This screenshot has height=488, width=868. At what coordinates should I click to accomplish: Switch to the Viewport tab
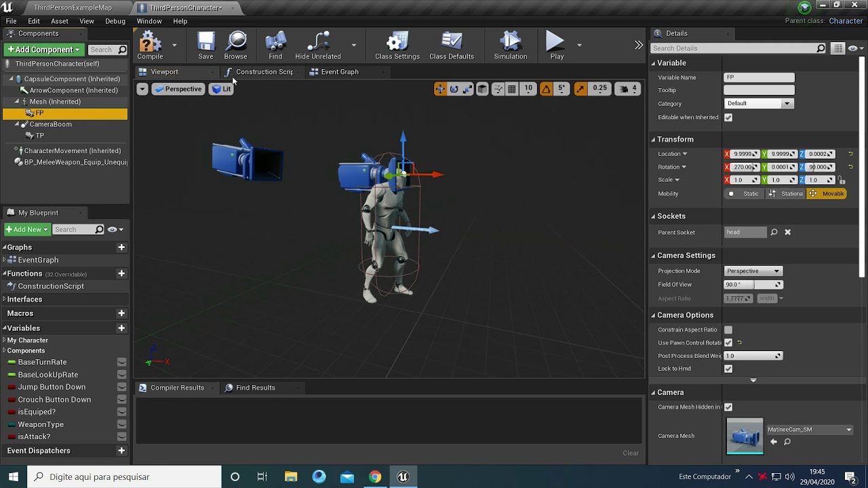pyautogui.click(x=164, y=72)
